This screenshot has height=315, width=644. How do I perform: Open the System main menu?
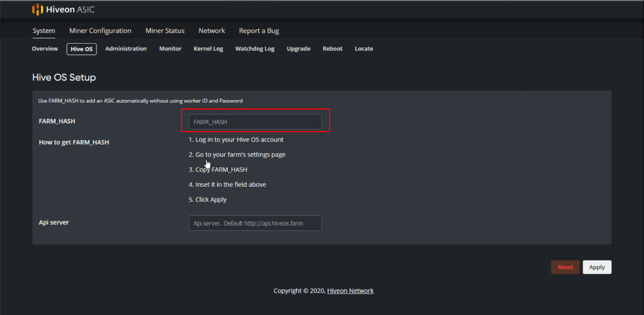click(x=44, y=31)
